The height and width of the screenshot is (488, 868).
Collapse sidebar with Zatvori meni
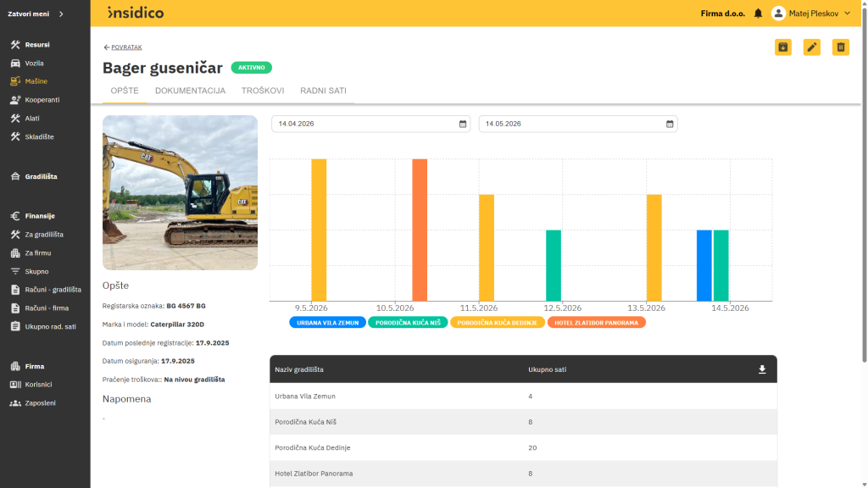pyautogui.click(x=36, y=14)
